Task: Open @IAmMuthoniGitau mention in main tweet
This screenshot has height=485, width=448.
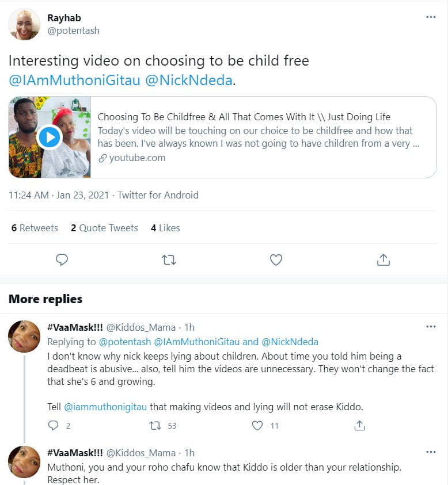Action: click(x=75, y=80)
